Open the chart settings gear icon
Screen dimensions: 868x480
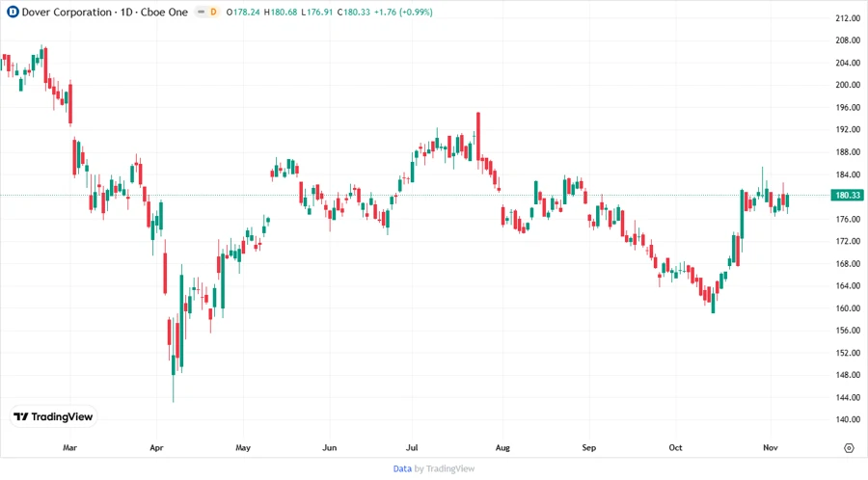click(849, 448)
